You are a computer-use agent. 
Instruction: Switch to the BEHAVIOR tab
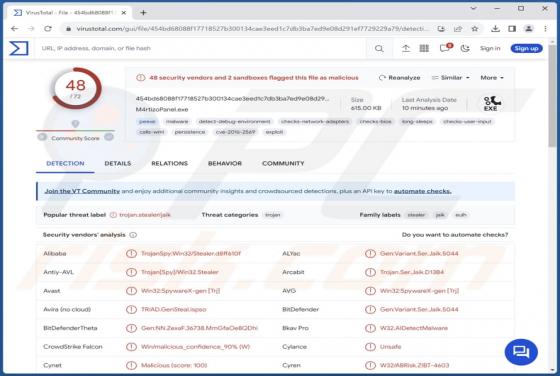[x=225, y=164]
